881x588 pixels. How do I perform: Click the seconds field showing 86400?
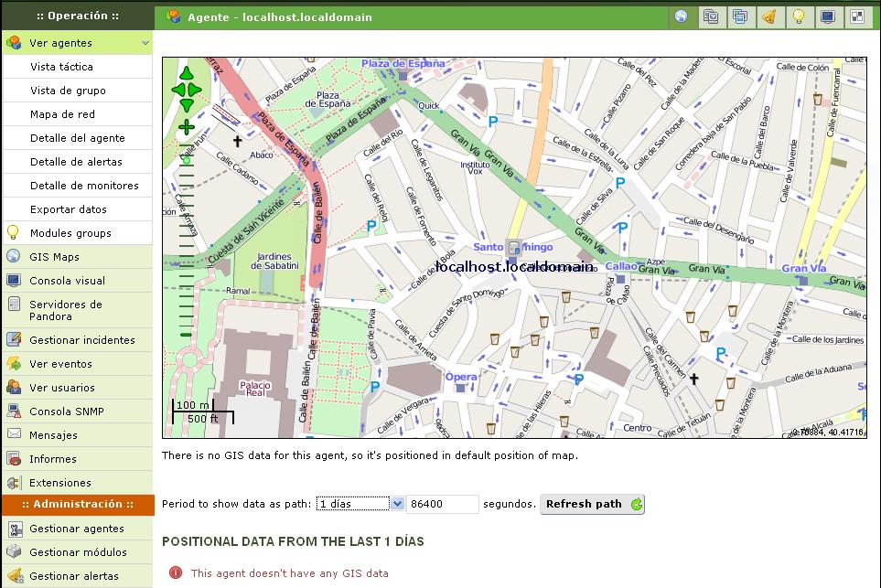pyautogui.click(x=443, y=504)
